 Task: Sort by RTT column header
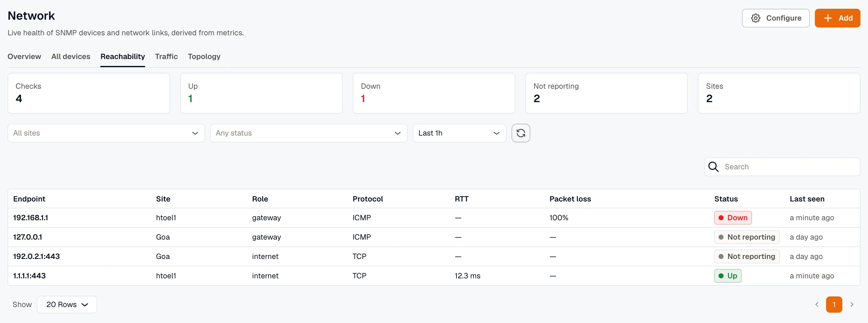click(x=461, y=199)
